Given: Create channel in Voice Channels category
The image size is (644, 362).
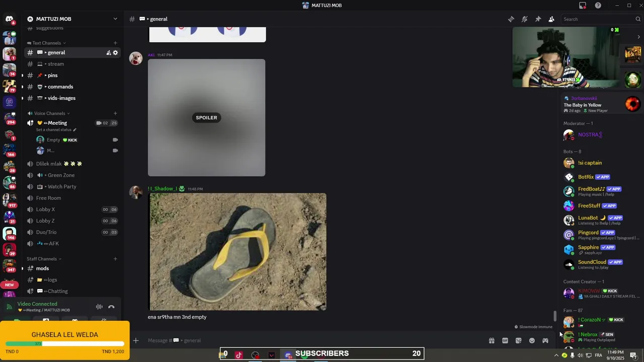Looking at the screenshot, I should [x=115, y=114].
